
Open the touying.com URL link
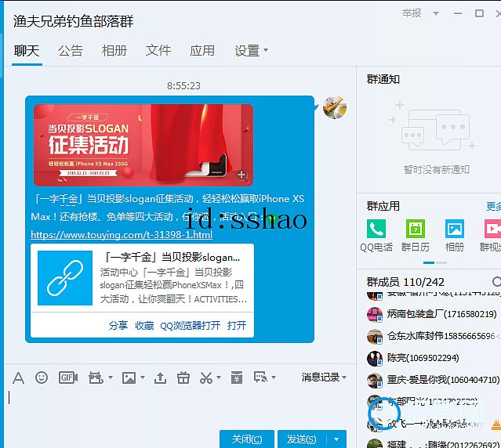coord(122,235)
